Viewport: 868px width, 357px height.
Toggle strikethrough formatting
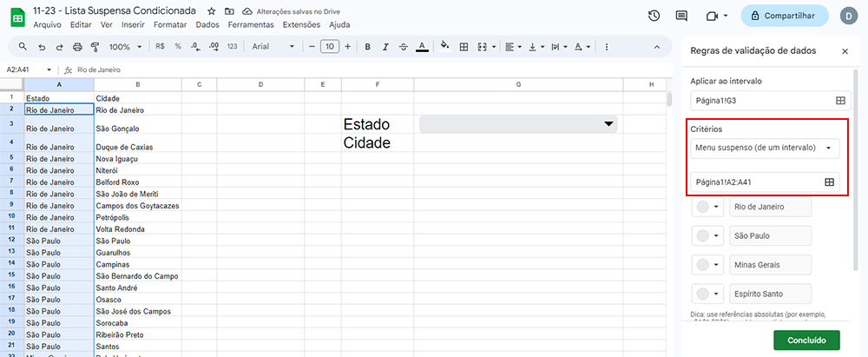403,47
